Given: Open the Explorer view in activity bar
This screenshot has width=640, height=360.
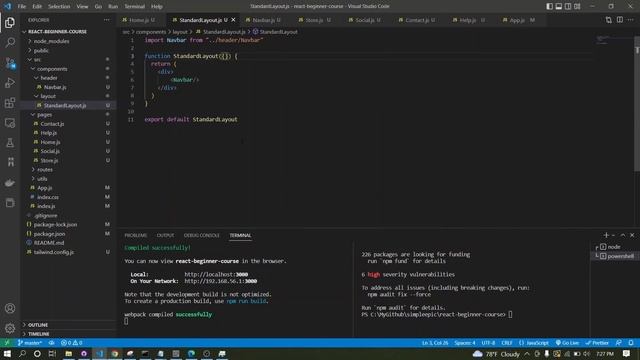Looking at the screenshot, I should pyautogui.click(x=10, y=22).
